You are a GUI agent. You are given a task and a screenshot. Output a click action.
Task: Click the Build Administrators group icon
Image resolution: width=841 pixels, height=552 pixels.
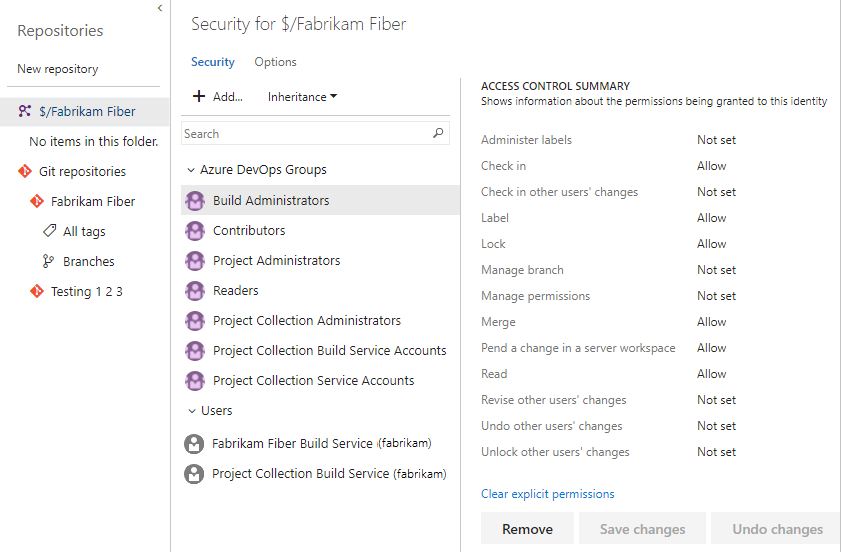[x=195, y=200]
